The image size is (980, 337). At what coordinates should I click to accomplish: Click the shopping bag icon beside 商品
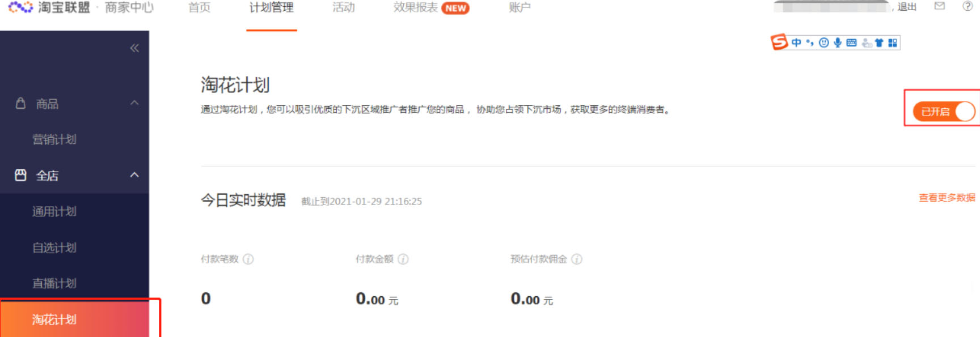20,103
